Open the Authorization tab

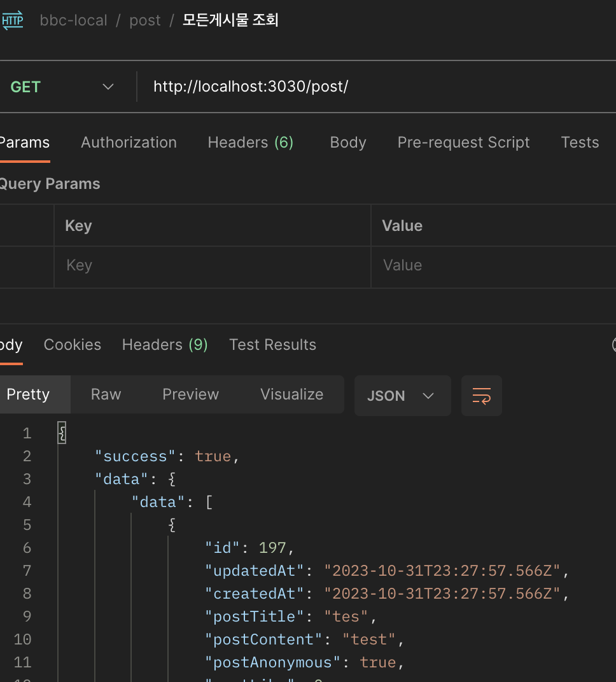point(129,143)
